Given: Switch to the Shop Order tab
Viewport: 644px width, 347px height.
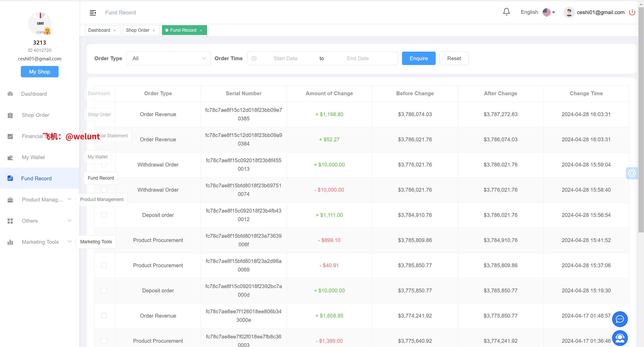Looking at the screenshot, I should [138, 30].
